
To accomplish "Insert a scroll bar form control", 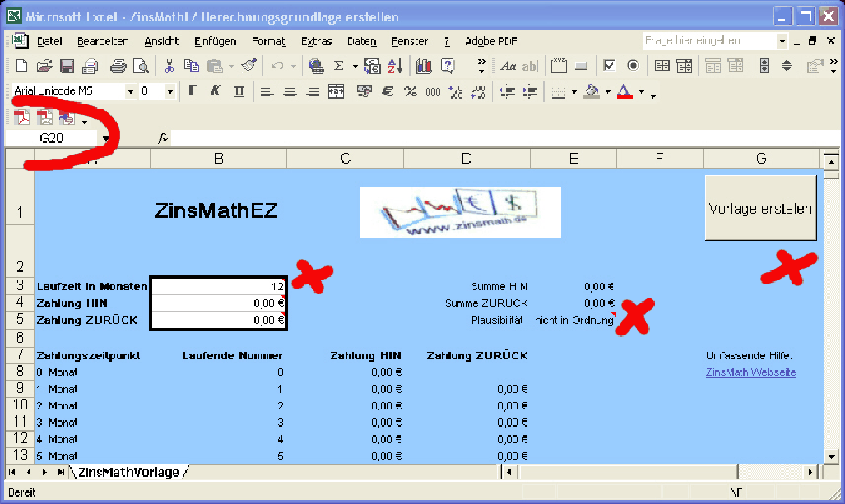I will pyautogui.click(x=764, y=66).
